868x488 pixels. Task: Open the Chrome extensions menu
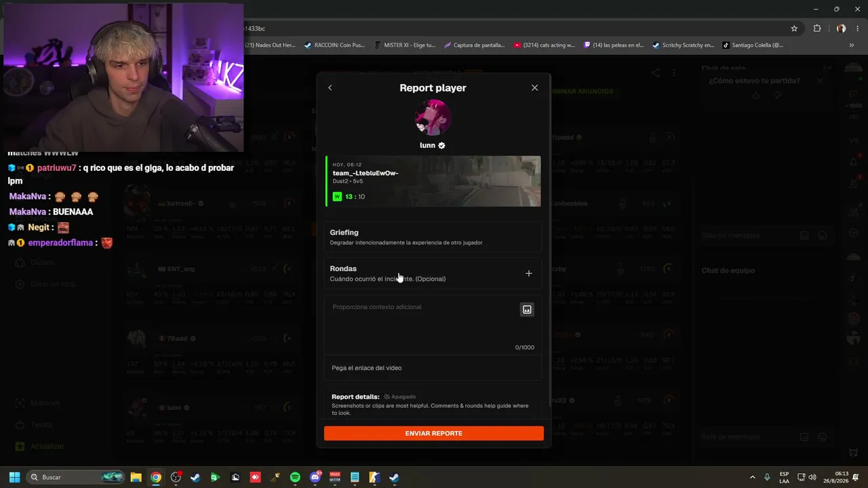click(x=817, y=28)
